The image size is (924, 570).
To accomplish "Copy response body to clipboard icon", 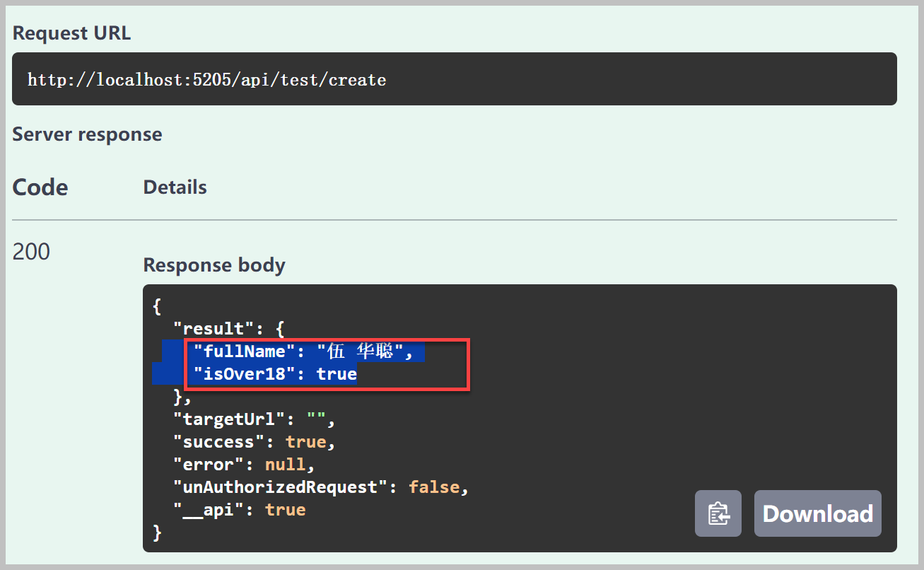I will [x=718, y=513].
